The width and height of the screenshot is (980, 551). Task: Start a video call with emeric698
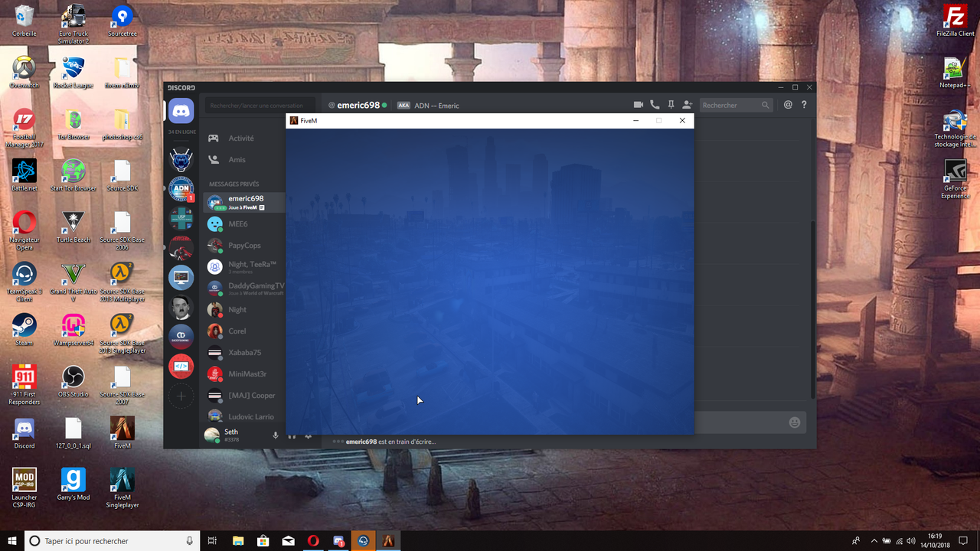[x=638, y=105]
